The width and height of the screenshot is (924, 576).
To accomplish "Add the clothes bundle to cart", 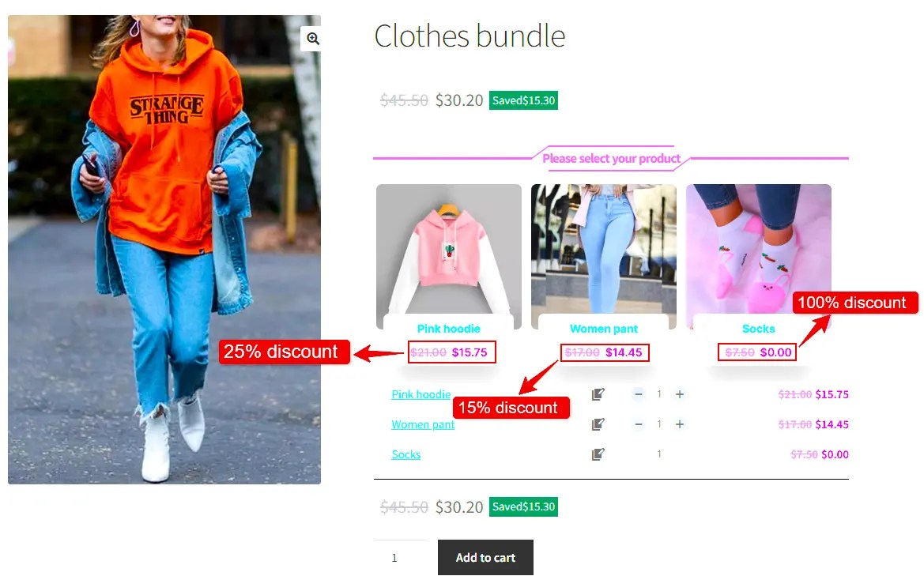I will [x=485, y=557].
